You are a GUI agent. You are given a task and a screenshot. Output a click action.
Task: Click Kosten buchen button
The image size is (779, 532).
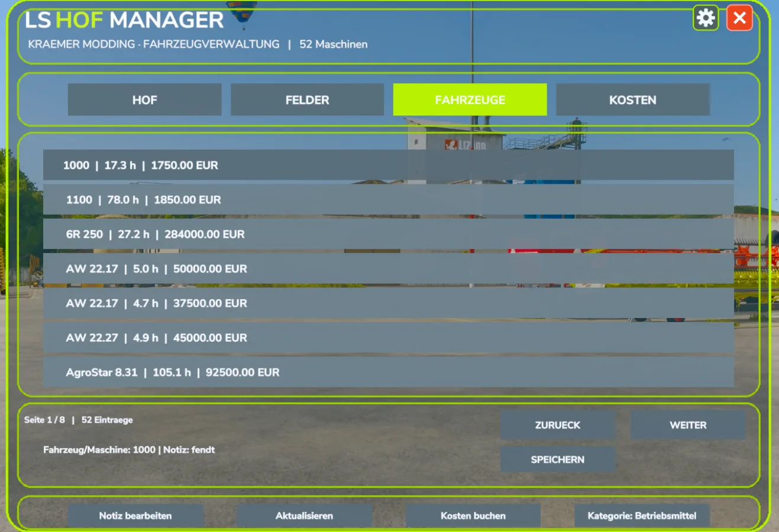[473, 515]
